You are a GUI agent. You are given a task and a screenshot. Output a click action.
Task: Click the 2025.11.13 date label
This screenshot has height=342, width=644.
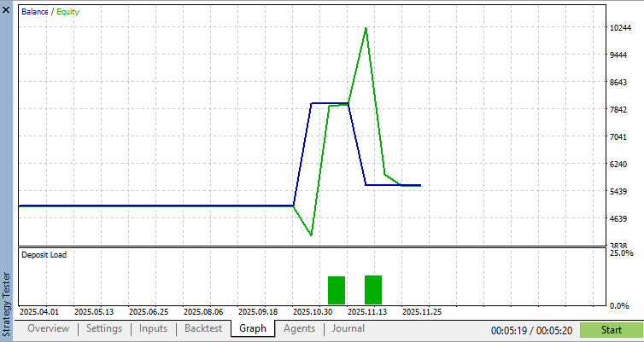[367, 312]
